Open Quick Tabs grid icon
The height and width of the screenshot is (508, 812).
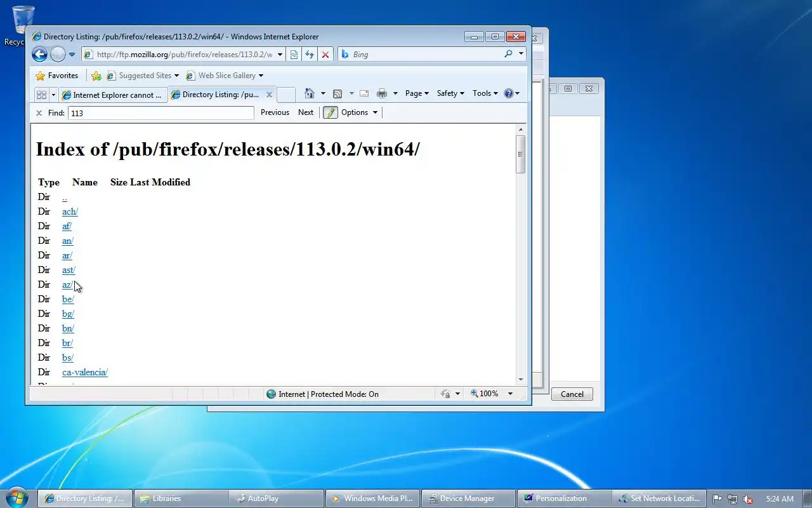click(x=41, y=95)
